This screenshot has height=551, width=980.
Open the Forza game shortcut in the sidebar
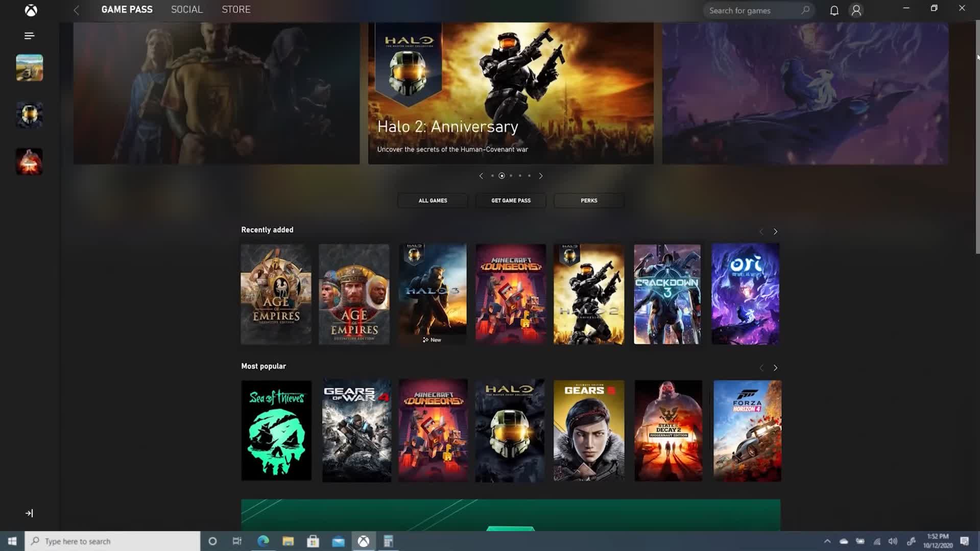point(30,68)
